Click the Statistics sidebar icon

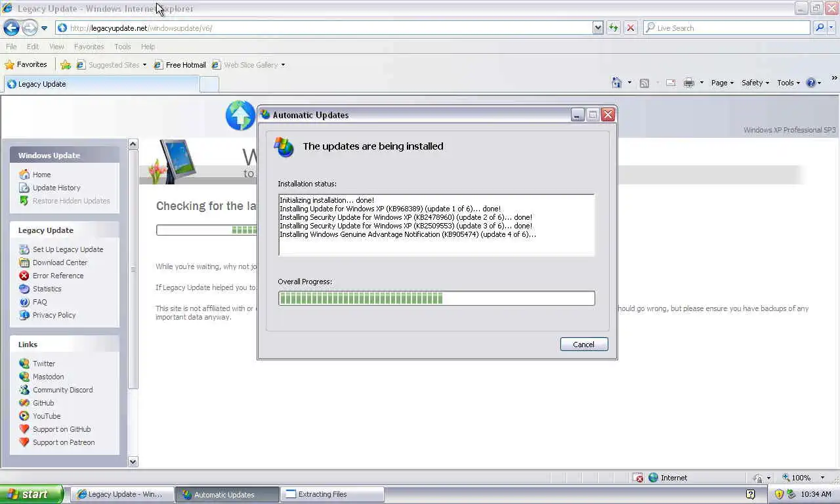(x=24, y=289)
